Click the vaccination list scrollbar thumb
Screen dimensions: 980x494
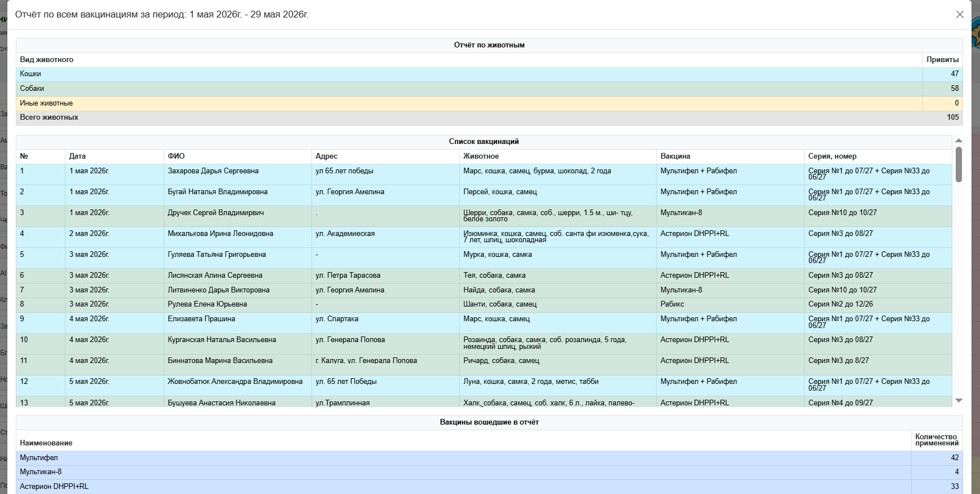tap(959, 164)
